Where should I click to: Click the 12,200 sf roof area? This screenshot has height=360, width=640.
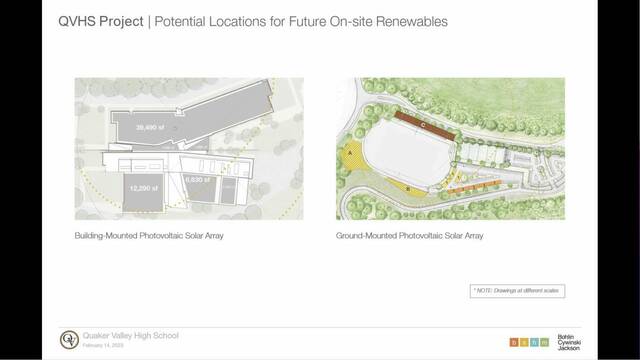click(x=143, y=192)
